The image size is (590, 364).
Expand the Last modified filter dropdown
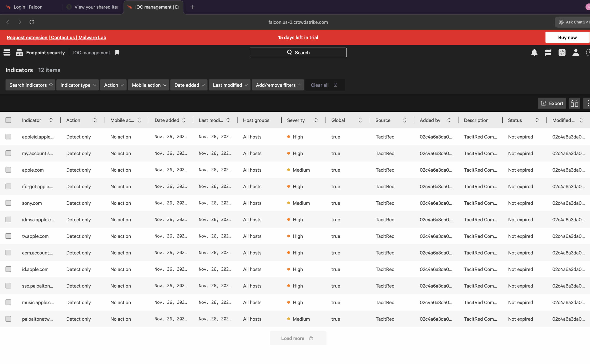coord(230,85)
